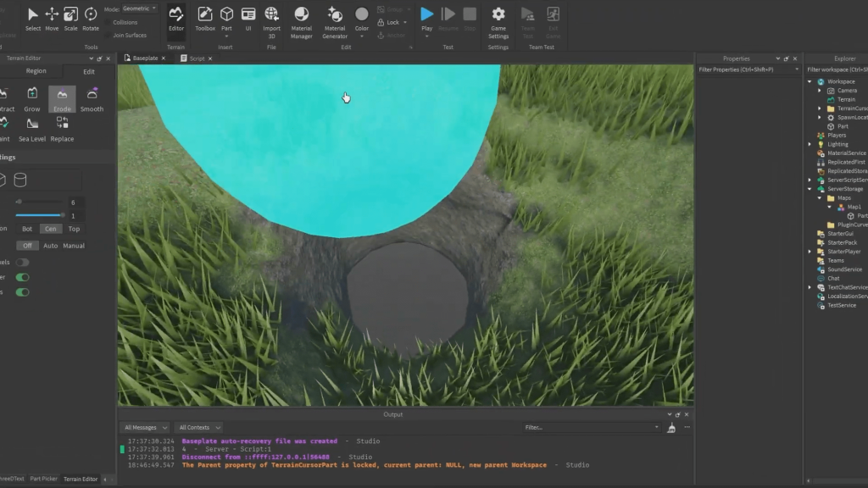Adjust the brush size slider
Screen dimensions: 868x488
[39, 202]
